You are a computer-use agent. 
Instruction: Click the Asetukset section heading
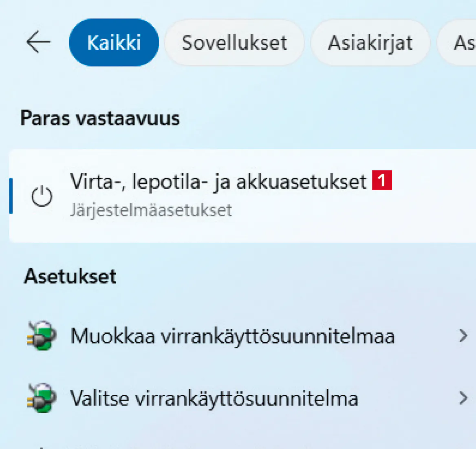click(x=70, y=276)
